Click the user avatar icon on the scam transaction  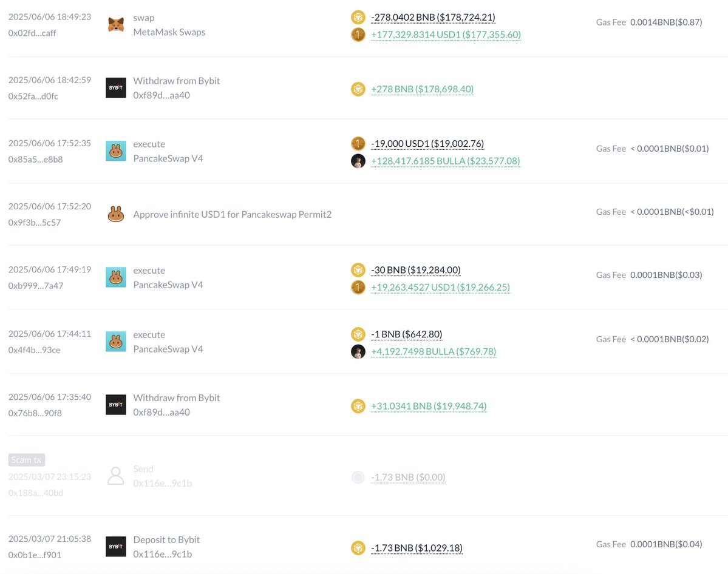pos(115,476)
